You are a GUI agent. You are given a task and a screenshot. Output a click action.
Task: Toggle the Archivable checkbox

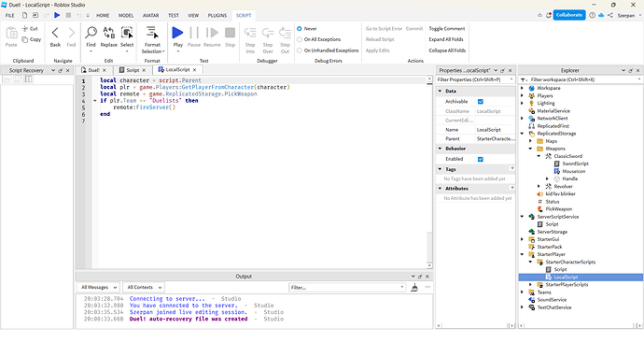(x=480, y=102)
